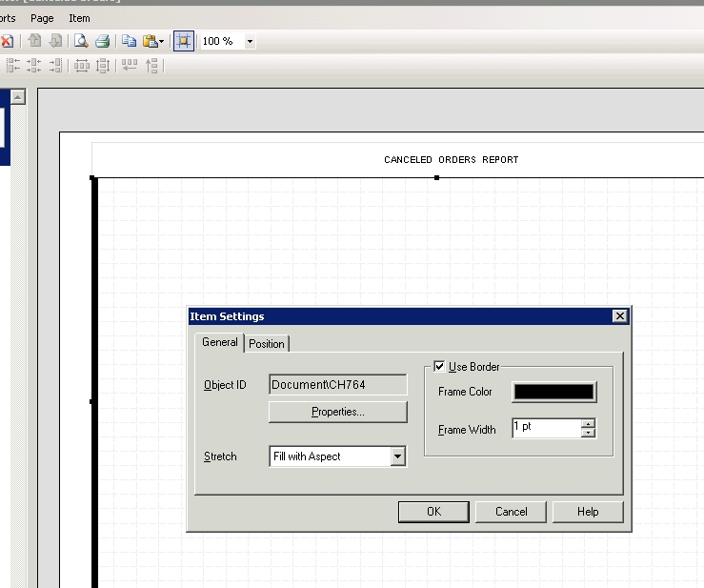
Task: Click the print preview magnifier icon
Action: (x=82, y=41)
